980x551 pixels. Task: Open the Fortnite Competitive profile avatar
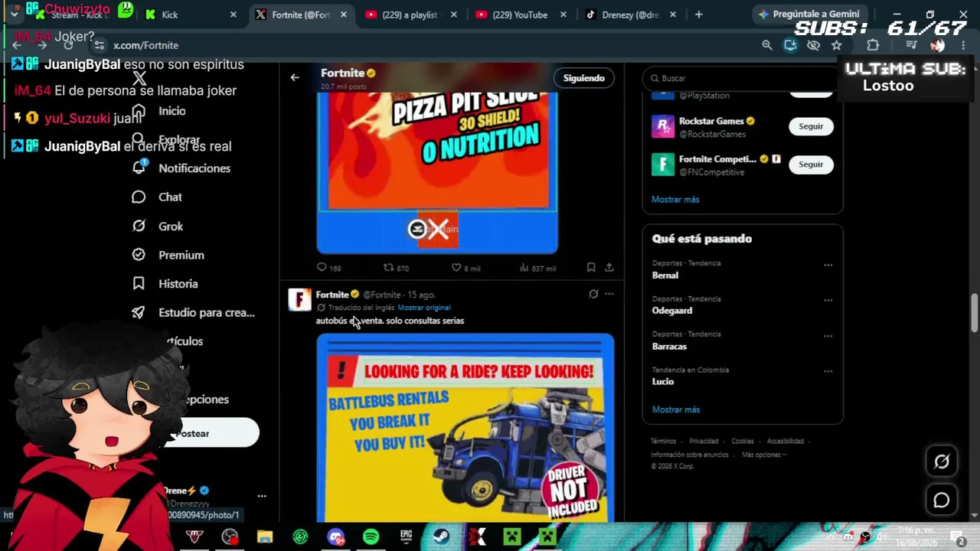pyautogui.click(x=663, y=165)
